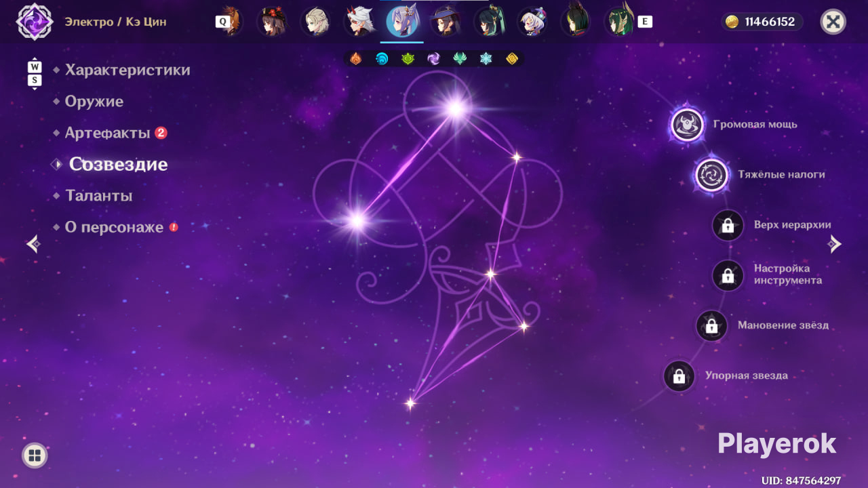This screenshot has width=868, height=488.
Task: Select Albedo's blond portrait in the character bar
Action: tap(315, 22)
